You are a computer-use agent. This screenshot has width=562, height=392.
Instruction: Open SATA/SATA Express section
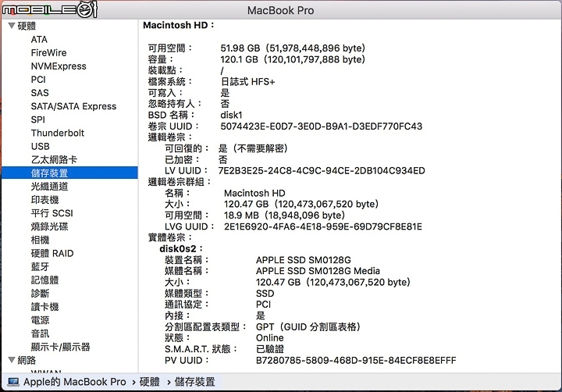73,106
